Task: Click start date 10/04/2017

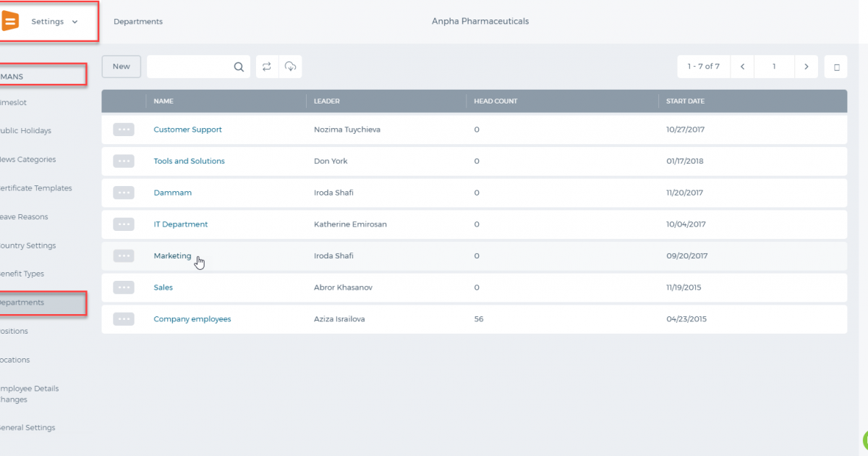Action: pos(685,224)
